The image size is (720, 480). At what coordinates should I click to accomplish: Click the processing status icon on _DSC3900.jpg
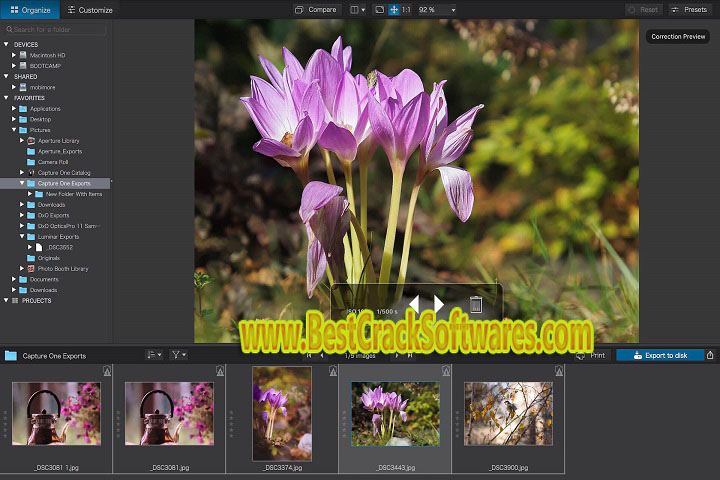coord(559,371)
